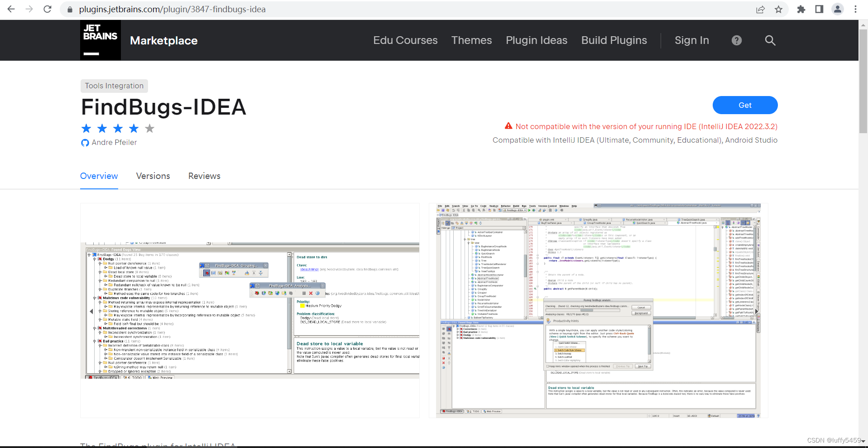
Task: Click Sign In
Action: [692, 40]
